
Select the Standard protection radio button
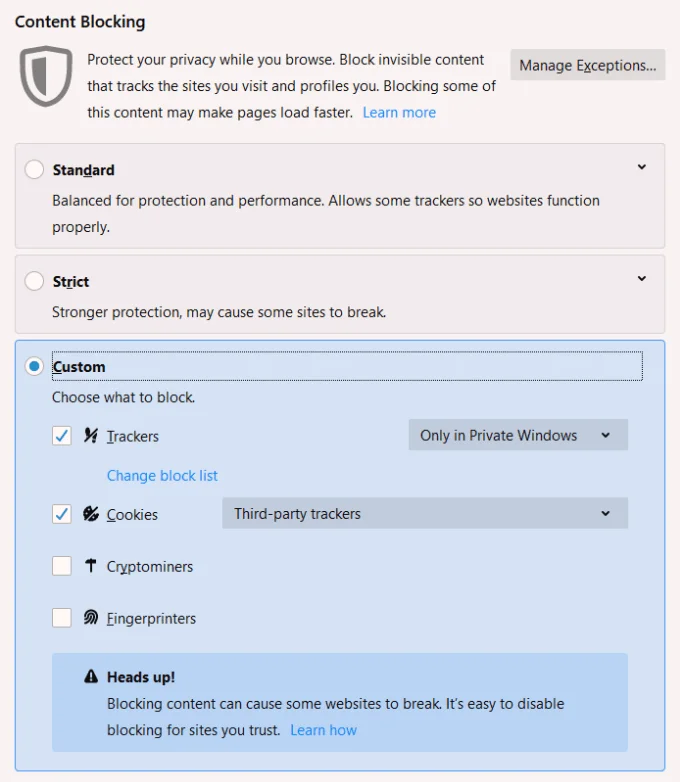coord(34,170)
